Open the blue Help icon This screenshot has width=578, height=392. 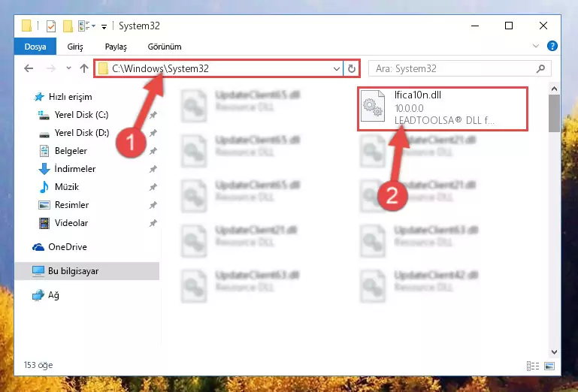tap(552, 46)
